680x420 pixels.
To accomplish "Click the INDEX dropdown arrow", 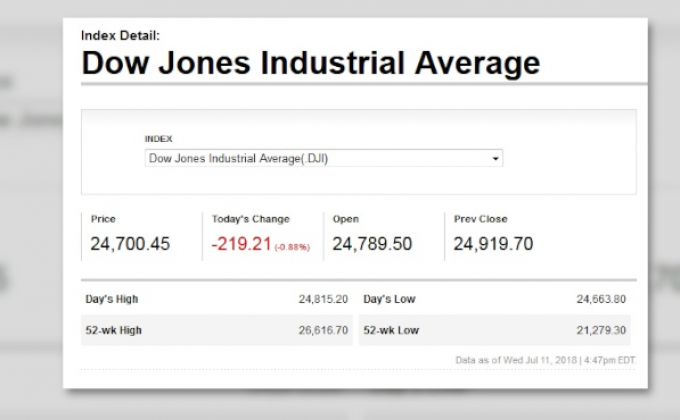I will (495, 158).
